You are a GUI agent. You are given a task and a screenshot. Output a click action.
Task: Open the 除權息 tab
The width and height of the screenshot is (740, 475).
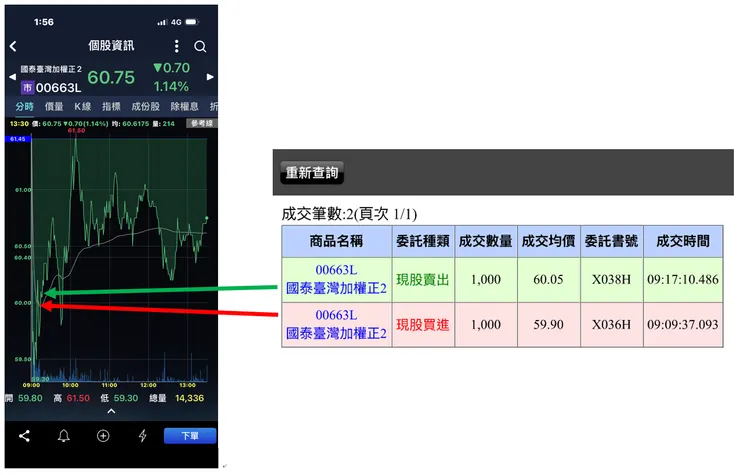(185, 107)
